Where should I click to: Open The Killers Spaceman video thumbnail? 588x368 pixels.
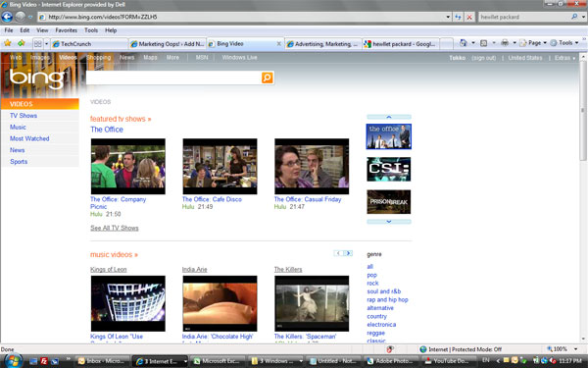tap(312, 303)
